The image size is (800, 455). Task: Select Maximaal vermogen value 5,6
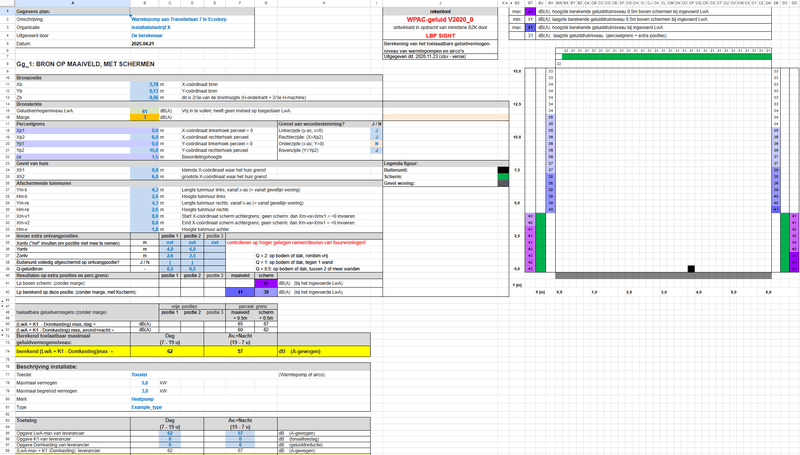tap(144, 383)
